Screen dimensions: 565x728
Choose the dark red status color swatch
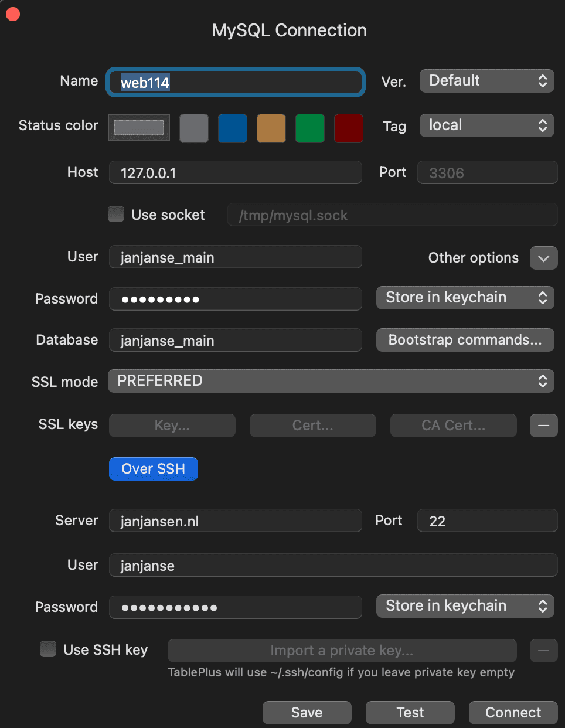tap(349, 128)
